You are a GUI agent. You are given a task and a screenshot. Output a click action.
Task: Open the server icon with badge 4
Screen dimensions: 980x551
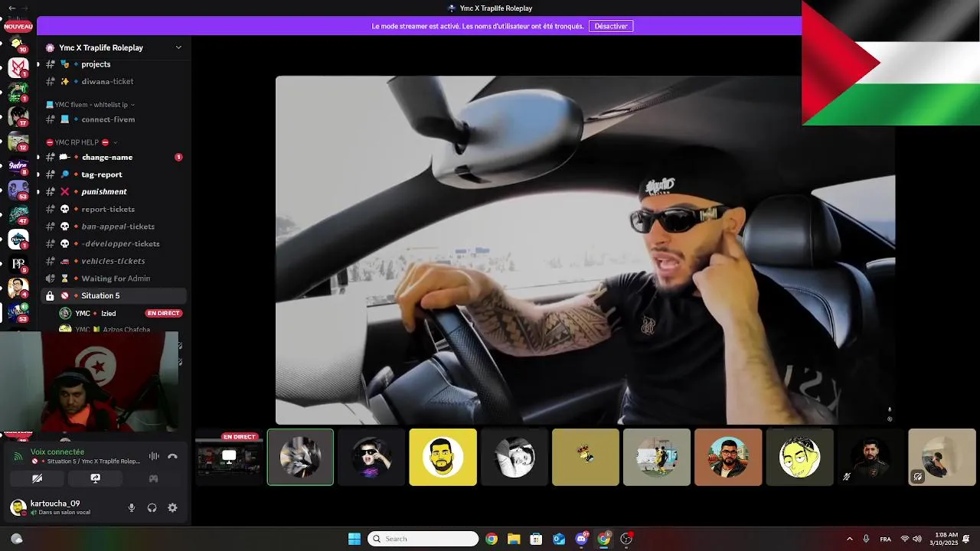[18, 288]
